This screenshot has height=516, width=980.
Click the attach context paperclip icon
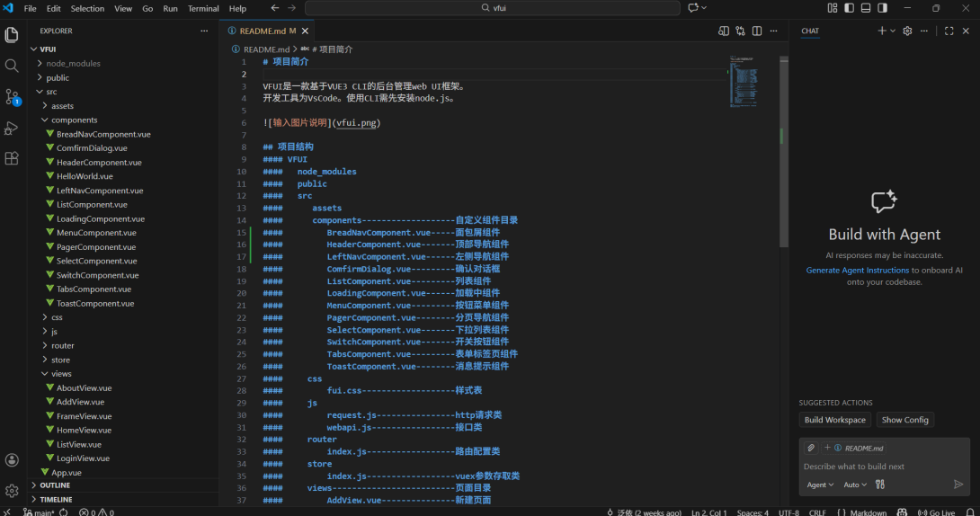click(x=811, y=448)
